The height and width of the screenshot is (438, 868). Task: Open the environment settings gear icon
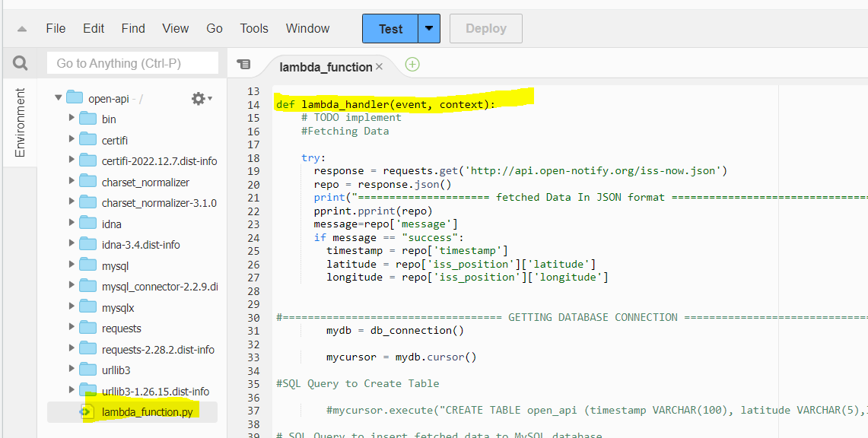[x=199, y=98]
